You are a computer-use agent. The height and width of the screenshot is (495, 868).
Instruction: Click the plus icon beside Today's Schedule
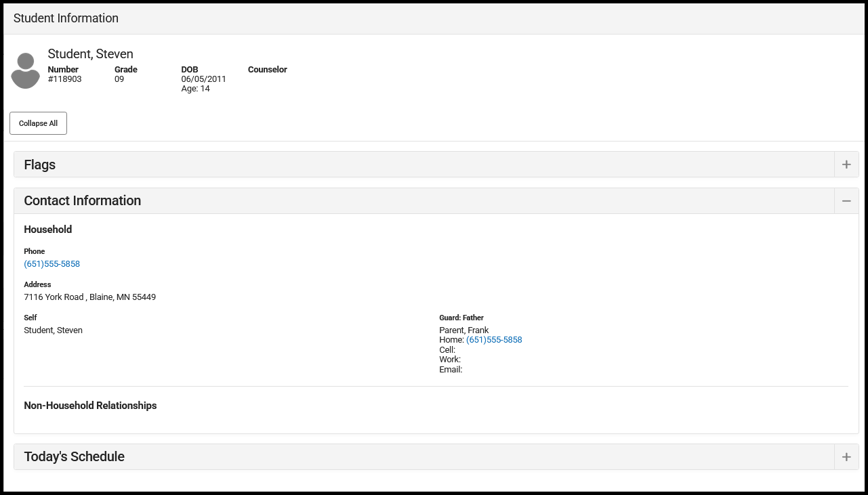point(846,456)
